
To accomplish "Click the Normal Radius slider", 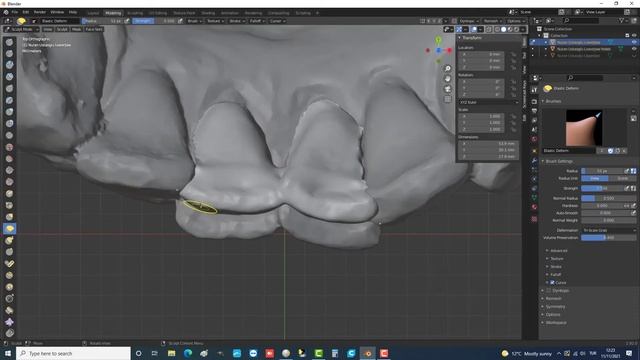I will coord(608,198).
